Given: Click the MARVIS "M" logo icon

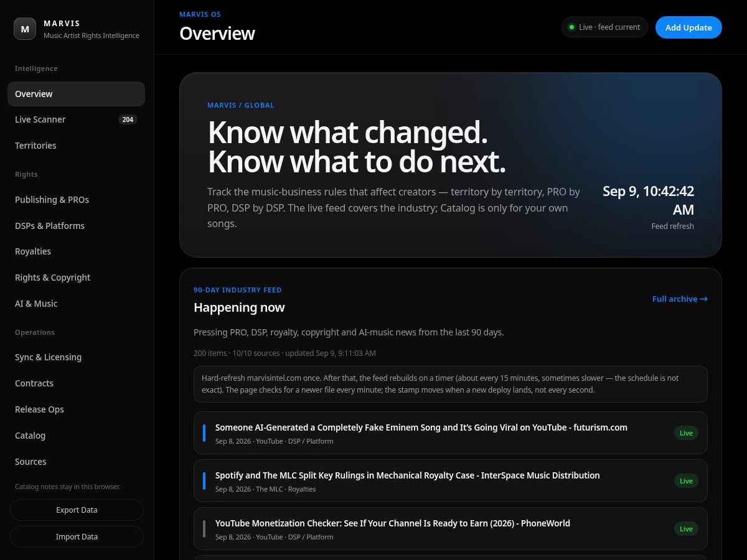Looking at the screenshot, I should (x=25, y=29).
